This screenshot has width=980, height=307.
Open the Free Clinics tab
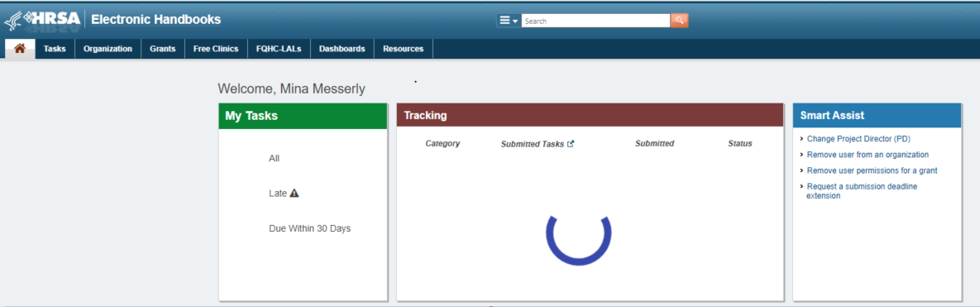(216, 49)
